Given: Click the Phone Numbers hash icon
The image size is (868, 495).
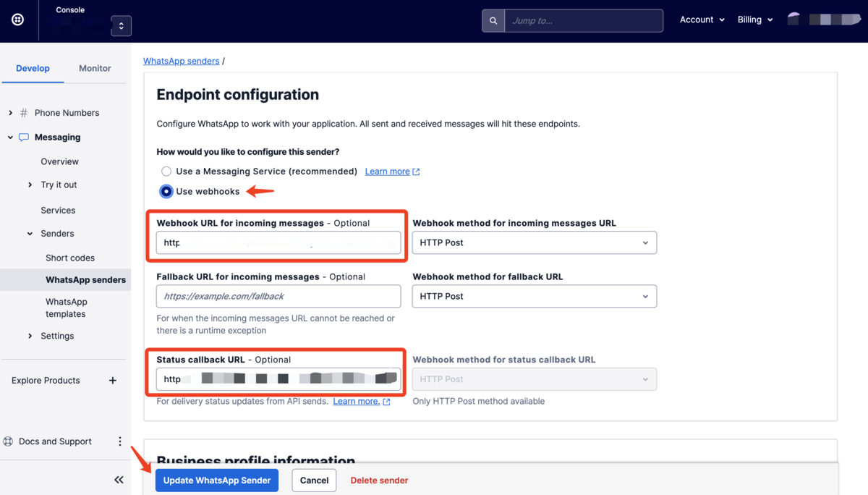Looking at the screenshot, I should (24, 113).
